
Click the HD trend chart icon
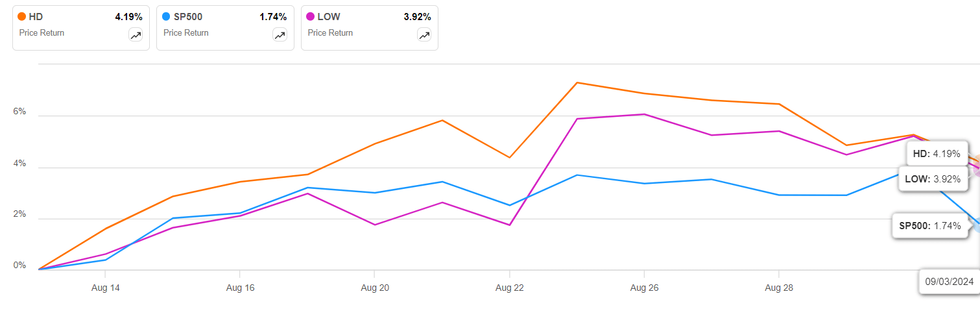pyautogui.click(x=136, y=36)
